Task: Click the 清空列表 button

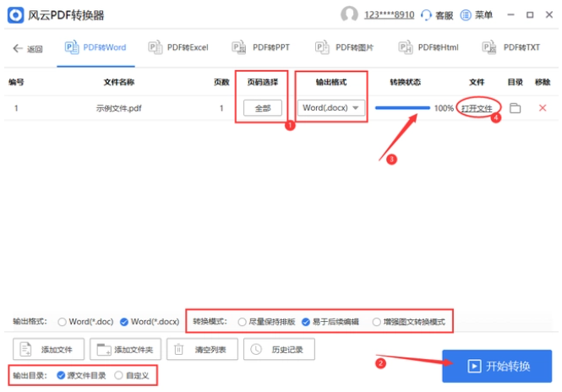Action: point(202,350)
